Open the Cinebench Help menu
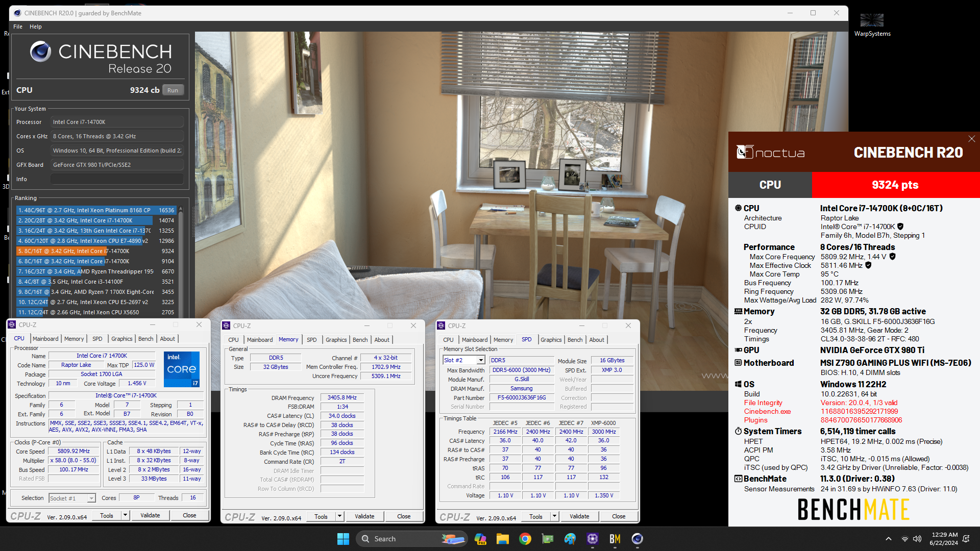Image resolution: width=980 pixels, height=551 pixels. (x=36, y=27)
